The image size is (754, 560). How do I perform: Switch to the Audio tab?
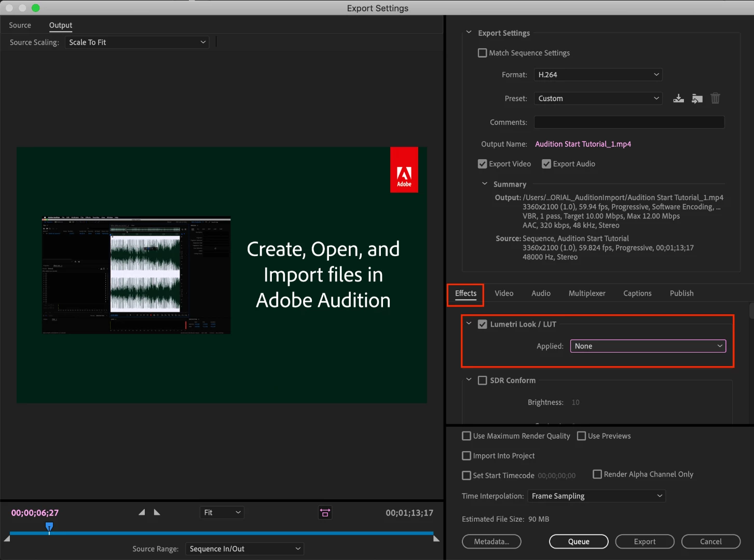tap(541, 293)
